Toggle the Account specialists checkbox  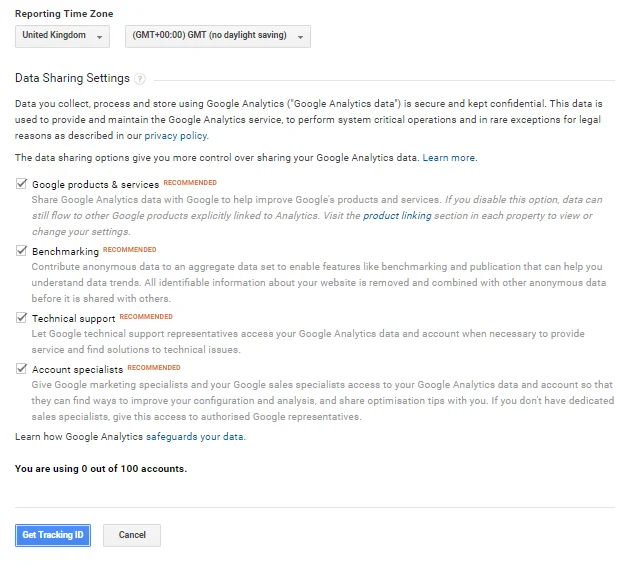(21, 369)
